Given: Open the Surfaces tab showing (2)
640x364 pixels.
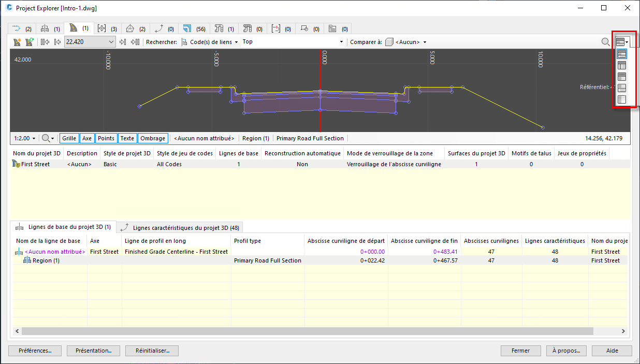Looking at the screenshot, I should pyautogui.click(x=136, y=28).
